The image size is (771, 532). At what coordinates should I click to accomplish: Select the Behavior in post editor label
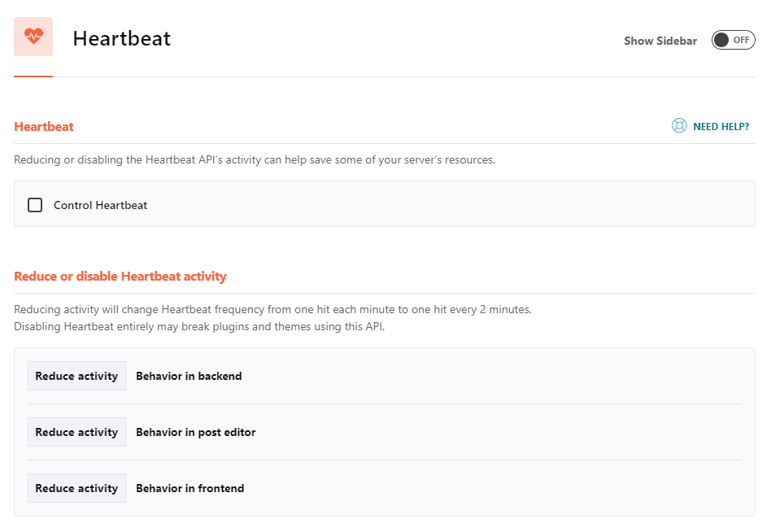tap(195, 432)
